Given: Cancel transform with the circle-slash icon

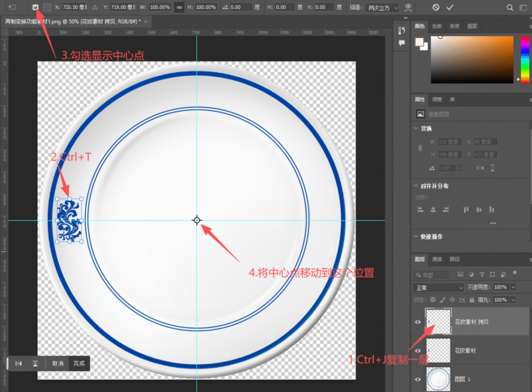Looking at the screenshot, I should click(x=436, y=7).
